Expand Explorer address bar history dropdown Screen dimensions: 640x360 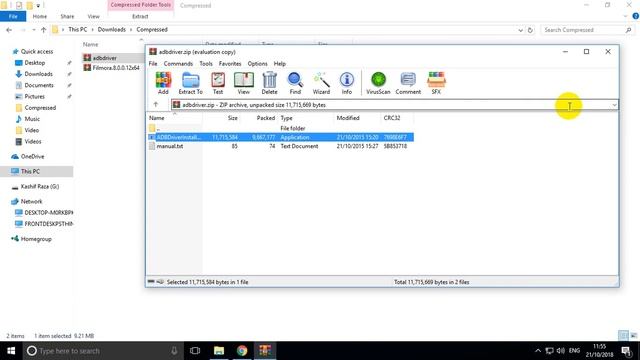[520, 30]
